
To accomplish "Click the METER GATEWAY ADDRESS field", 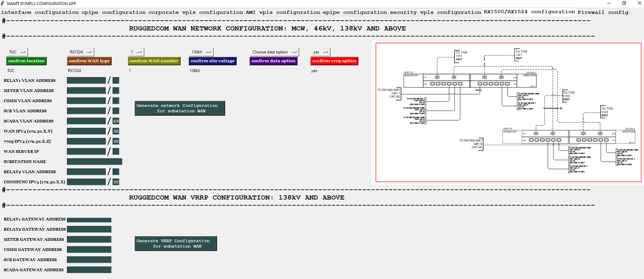I will click(89, 239).
